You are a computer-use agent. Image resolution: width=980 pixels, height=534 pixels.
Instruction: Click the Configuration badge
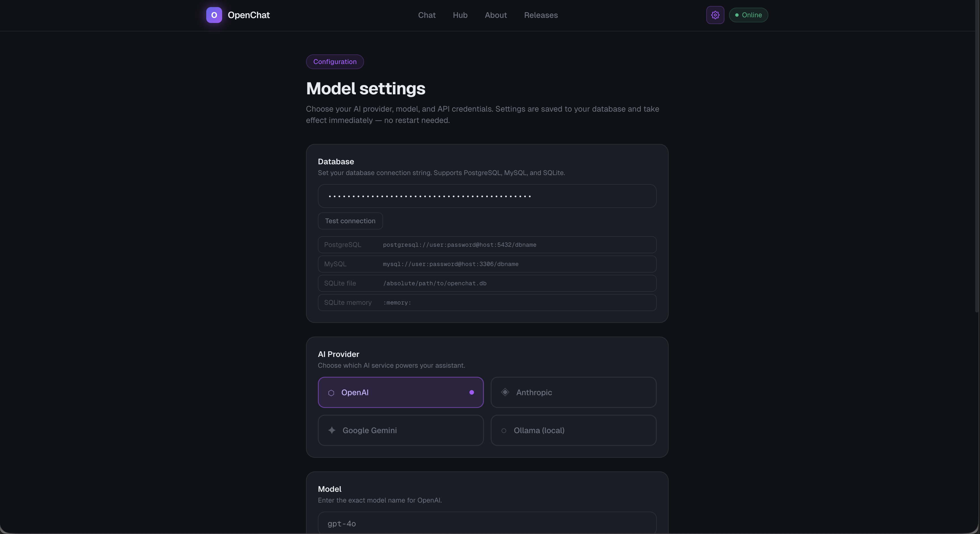coord(335,62)
